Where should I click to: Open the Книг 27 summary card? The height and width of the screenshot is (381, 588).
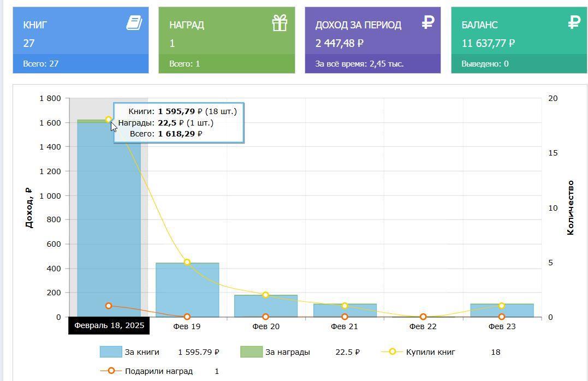(x=80, y=34)
